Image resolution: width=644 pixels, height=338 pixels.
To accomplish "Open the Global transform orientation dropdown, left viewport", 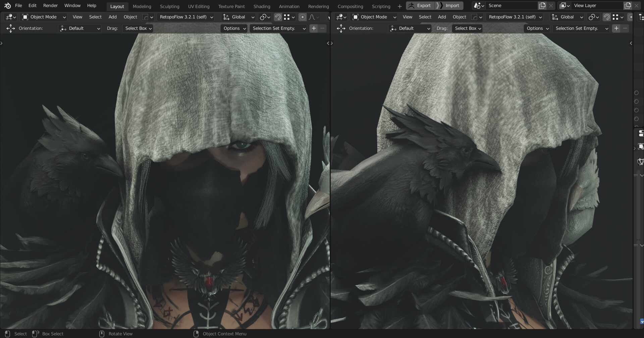I will [238, 17].
